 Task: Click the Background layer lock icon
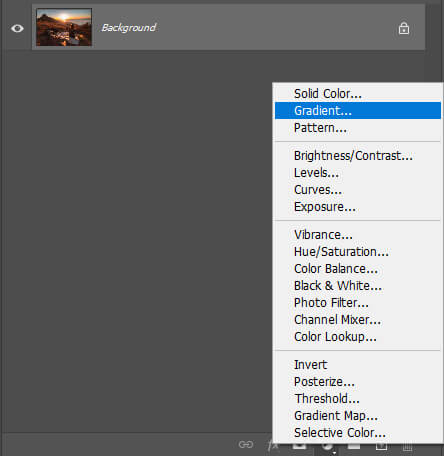(x=404, y=28)
